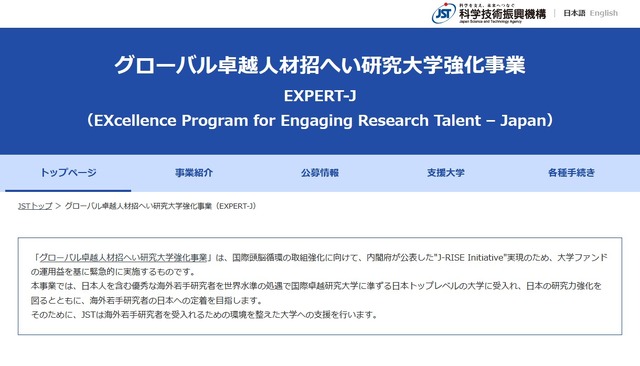640x366 pixels.
Task: Open the 各種手続き tab
Action: pos(571,173)
